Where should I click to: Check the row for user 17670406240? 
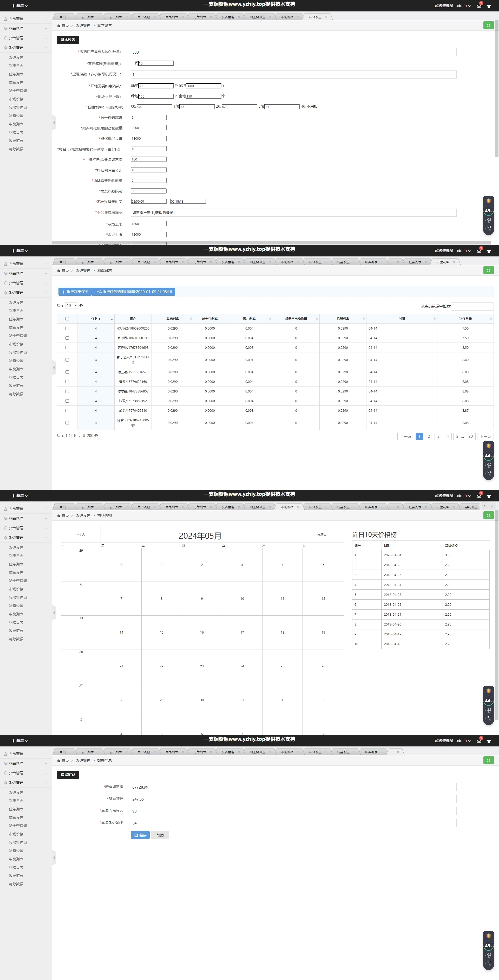pos(67,410)
